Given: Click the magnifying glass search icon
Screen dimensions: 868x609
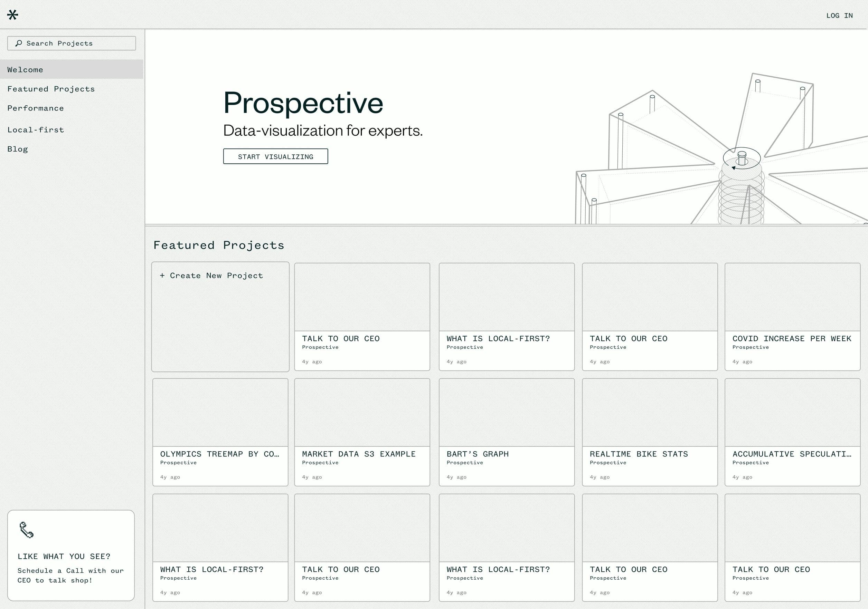Looking at the screenshot, I should (18, 43).
